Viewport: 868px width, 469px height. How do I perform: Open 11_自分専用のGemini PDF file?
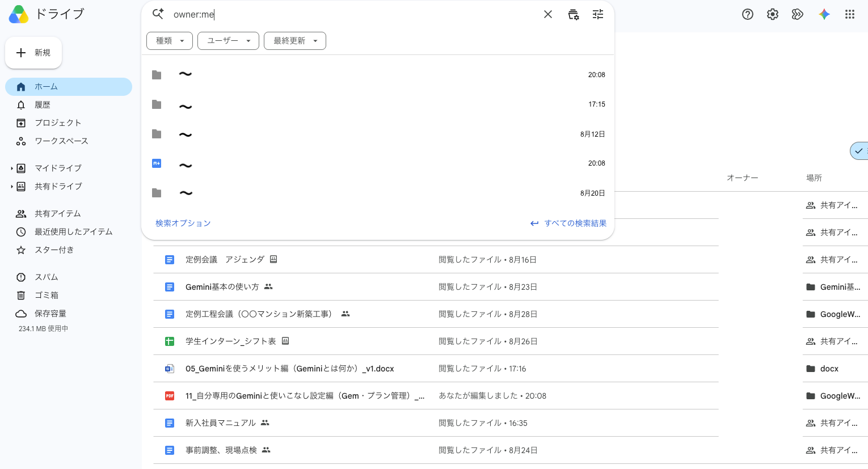[305, 396]
